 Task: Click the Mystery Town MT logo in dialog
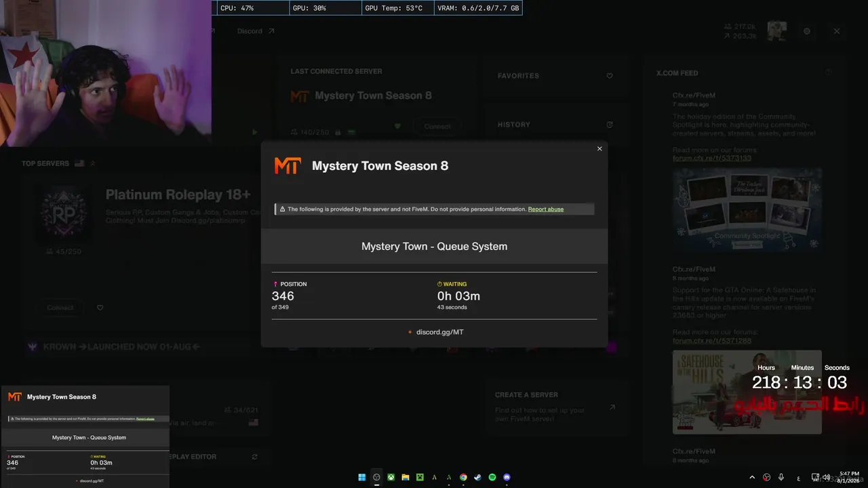click(x=287, y=166)
